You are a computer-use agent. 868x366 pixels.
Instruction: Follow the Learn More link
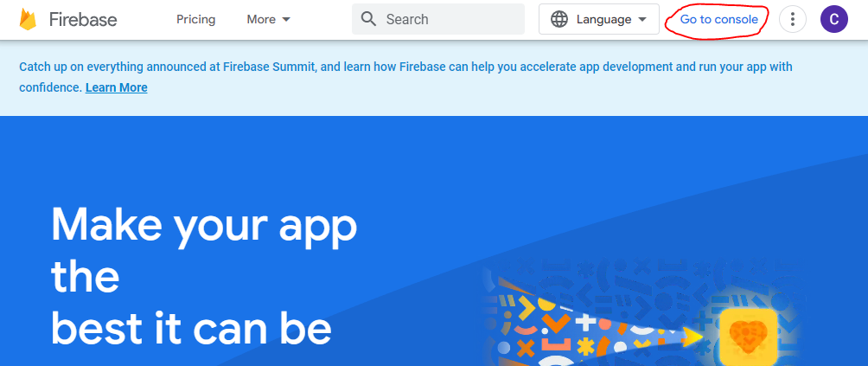coord(116,87)
